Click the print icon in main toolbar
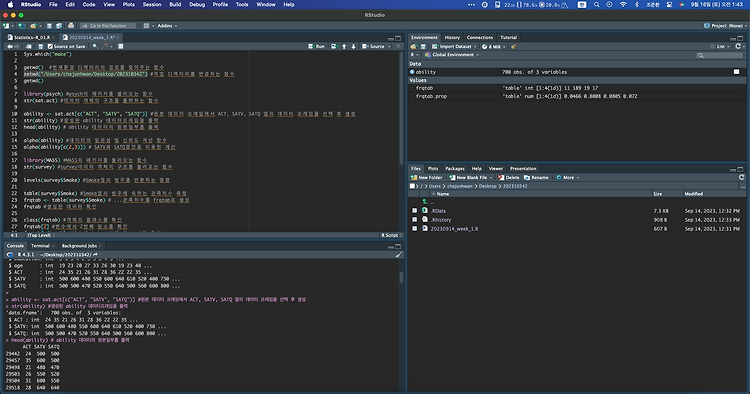The width and height of the screenshot is (750, 394). pyautogui.click(x=71, y=26)
